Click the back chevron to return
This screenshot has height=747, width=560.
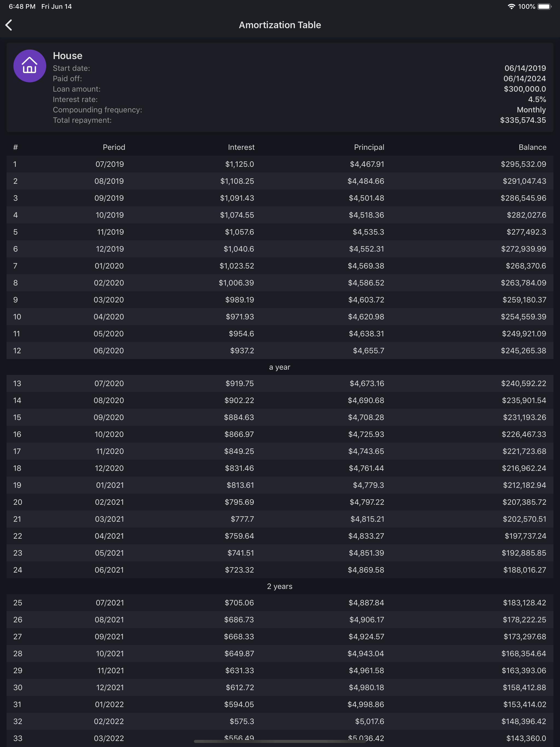point(9,25)
